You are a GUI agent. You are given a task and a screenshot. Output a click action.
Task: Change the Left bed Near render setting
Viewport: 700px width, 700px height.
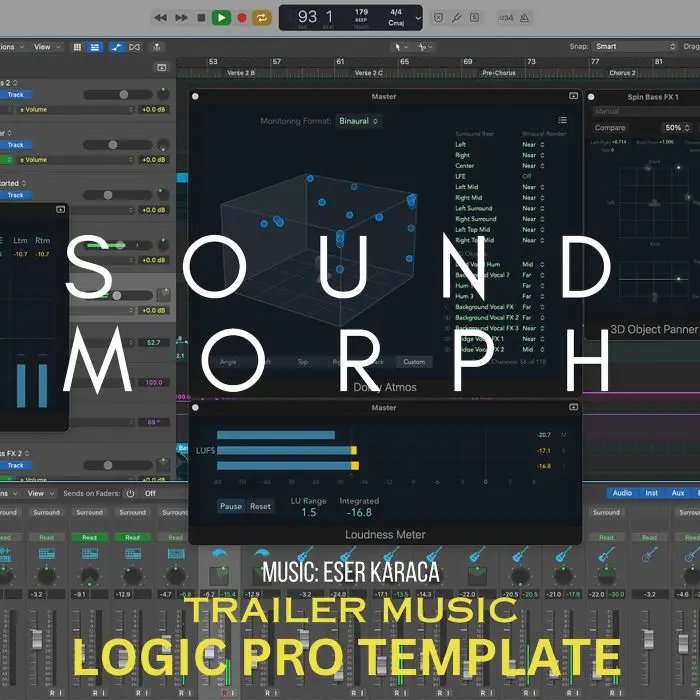(x=533, y=145)
